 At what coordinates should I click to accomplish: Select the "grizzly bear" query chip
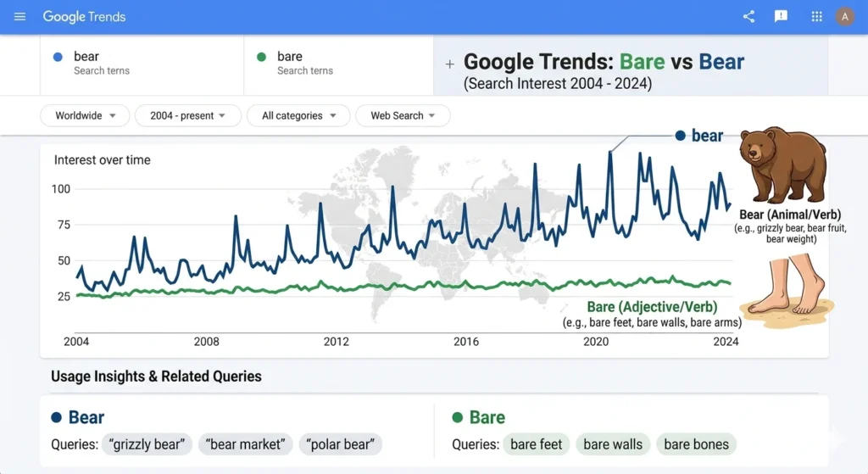point(147,444)
